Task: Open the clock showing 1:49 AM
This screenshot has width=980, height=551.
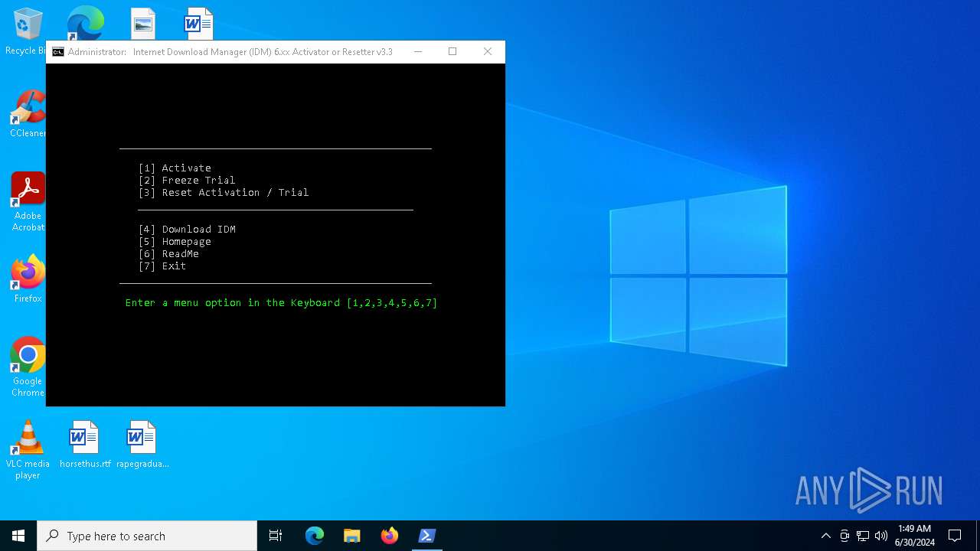Action: tap(915, 536)
